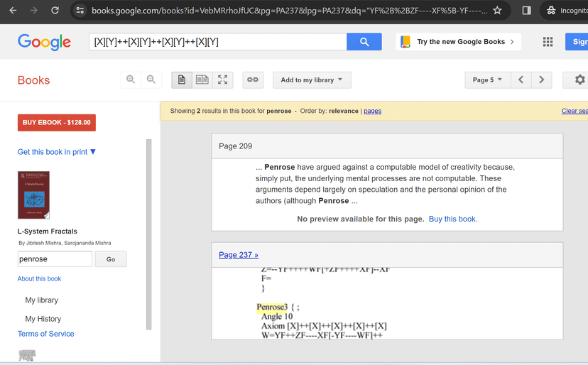
Task: Open the Google apps grid
Action: [x=548, y=42]
